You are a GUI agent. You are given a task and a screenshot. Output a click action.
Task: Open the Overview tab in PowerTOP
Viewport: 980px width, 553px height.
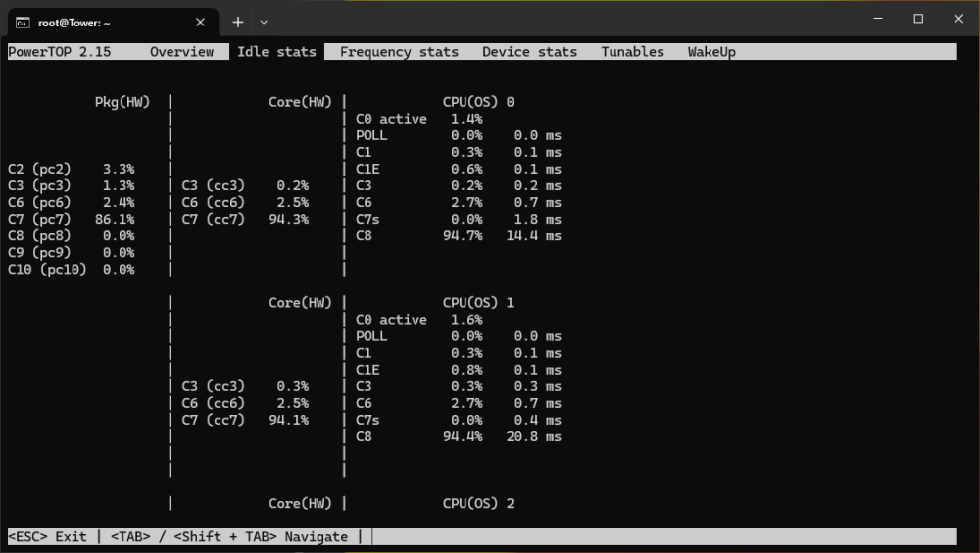pyautogui.click(x=181, y=52)
